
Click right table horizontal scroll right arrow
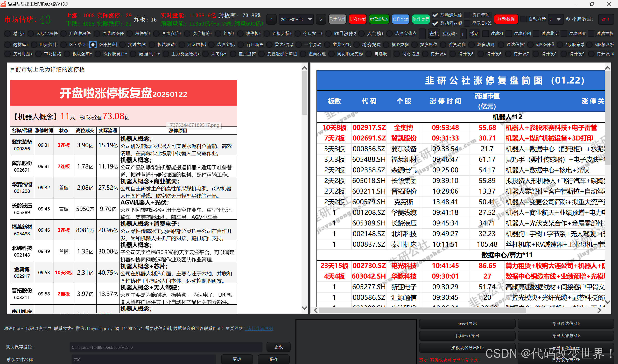[599, 310]
